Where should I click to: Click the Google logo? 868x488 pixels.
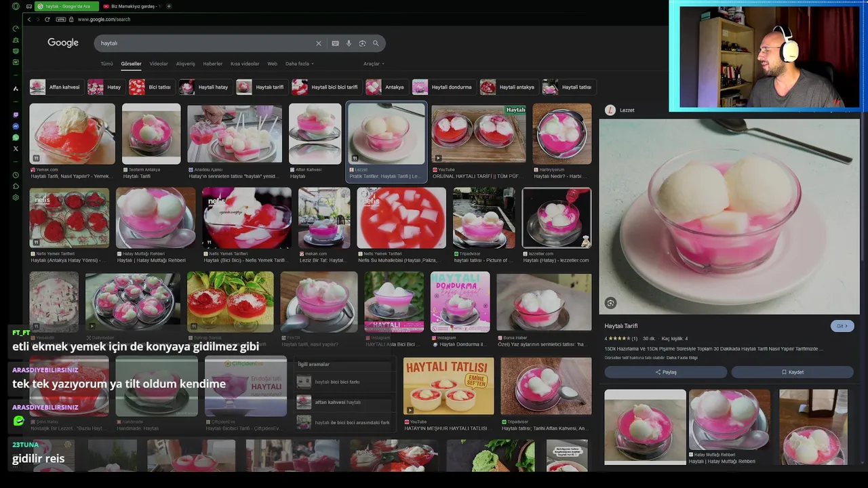[x=63, y=43]
